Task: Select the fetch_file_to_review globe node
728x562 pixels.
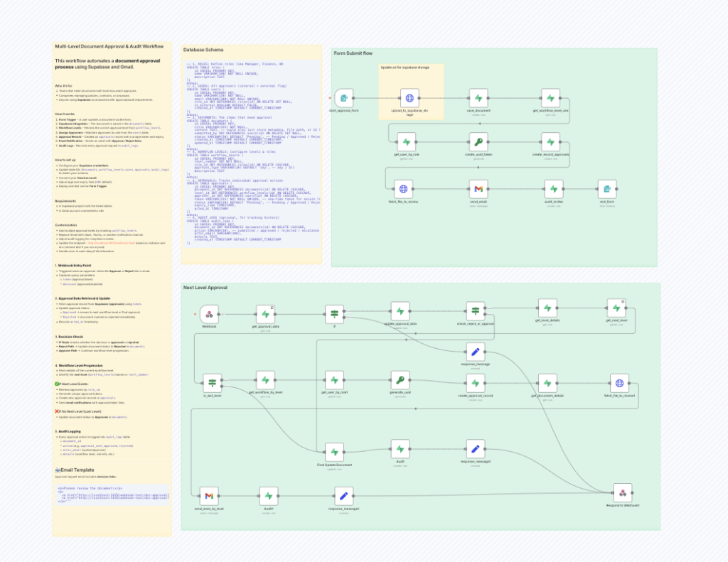Action: click(403, 188)
